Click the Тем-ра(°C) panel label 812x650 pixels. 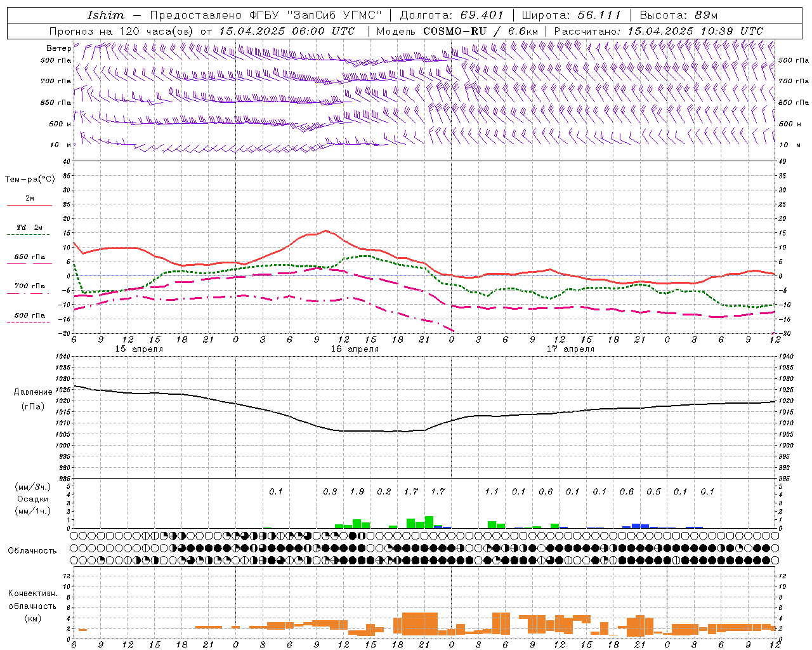(30, 180)
